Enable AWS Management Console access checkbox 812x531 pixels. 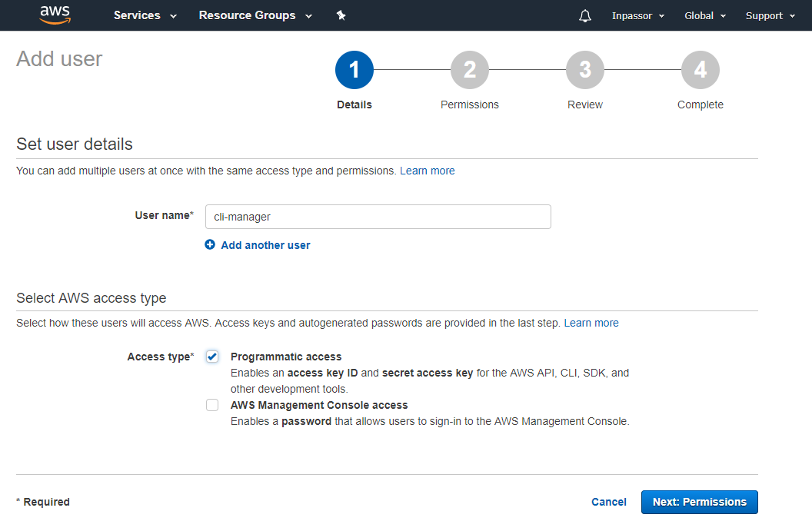212,405
